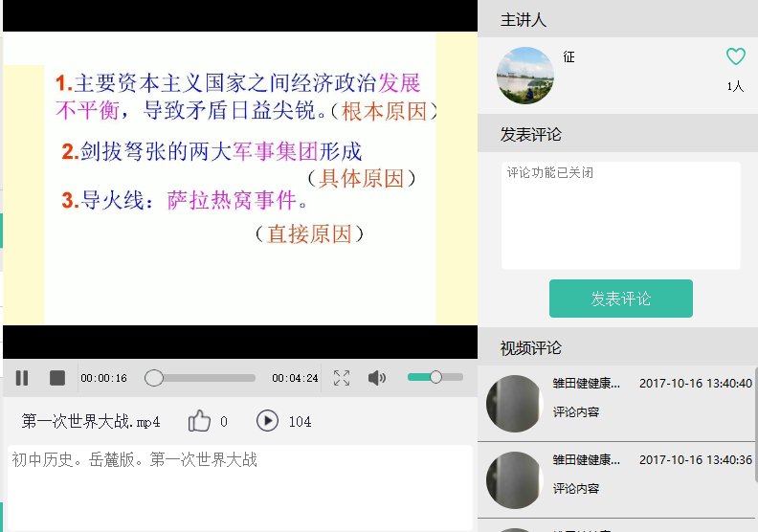Click the play count icon beside 104
Screen dimensions: 758x532
(x=267, y=421)
